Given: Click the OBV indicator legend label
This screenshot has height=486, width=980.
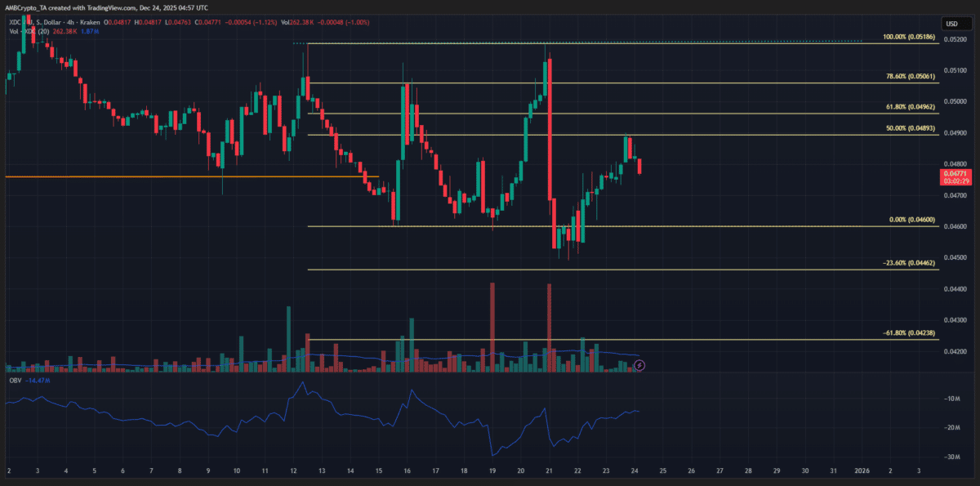Looking at the screenshot, I should coord(14,381).
